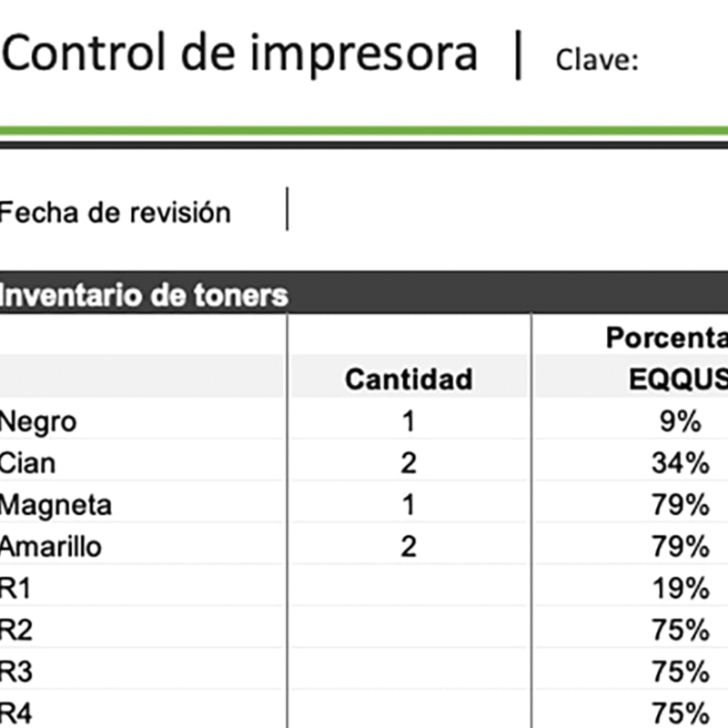Select the 19% percentage in row R1

(680, 589)
